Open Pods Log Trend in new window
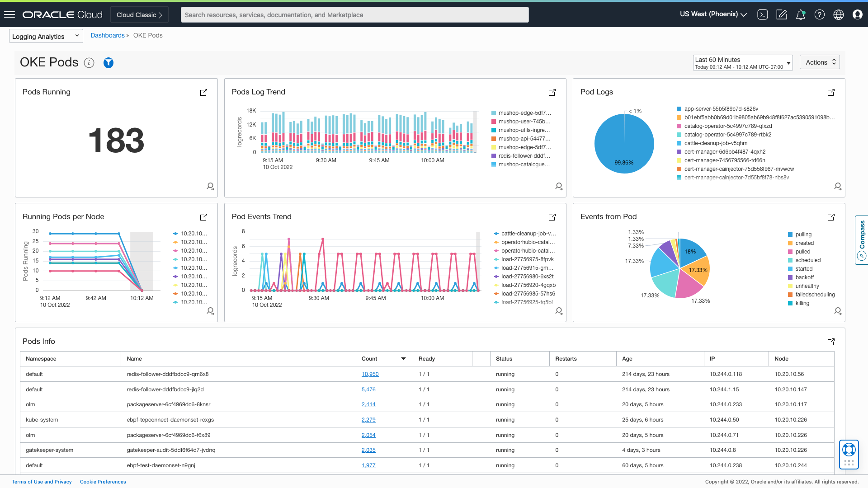 click(x=552, y=92)
